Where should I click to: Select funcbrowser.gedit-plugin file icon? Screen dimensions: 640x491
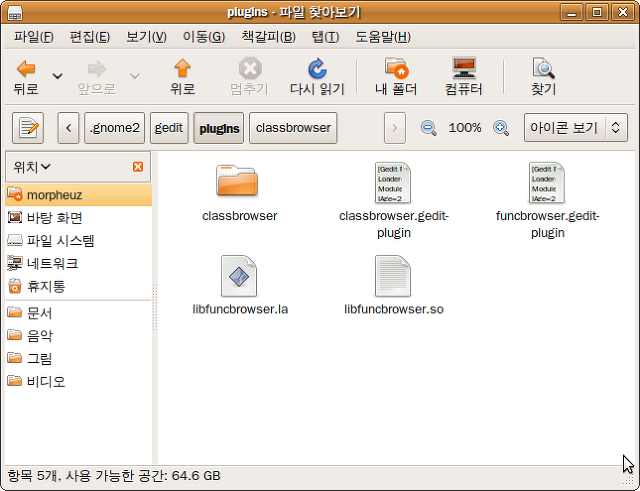(x=547, y=182)
